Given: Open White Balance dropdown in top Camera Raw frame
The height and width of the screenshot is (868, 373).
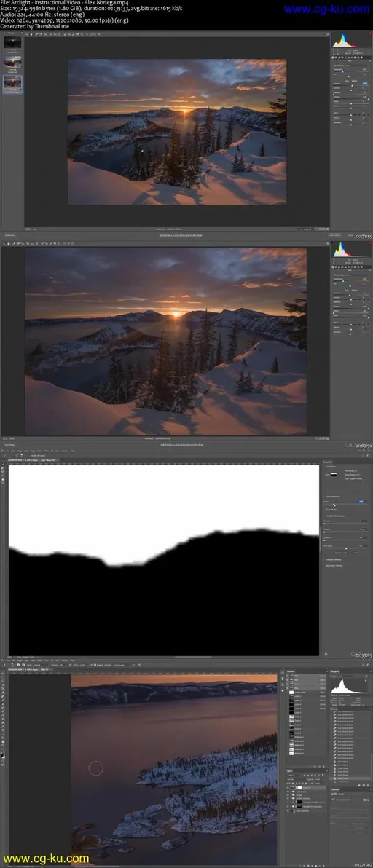Looking at the screenshot, I should click(x=356, y=66).
